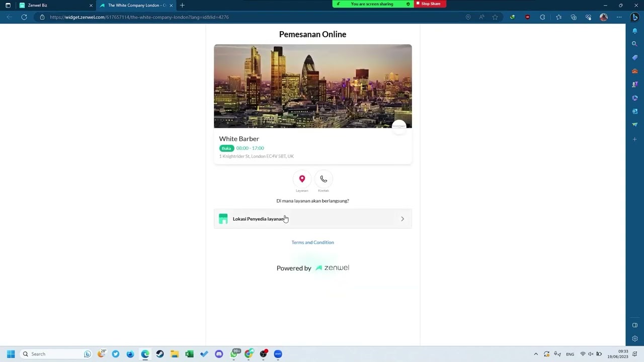This screenshot has height=362, width=644.
Task: Open Steam from the taskbar
Action: [x=159, y=354]
